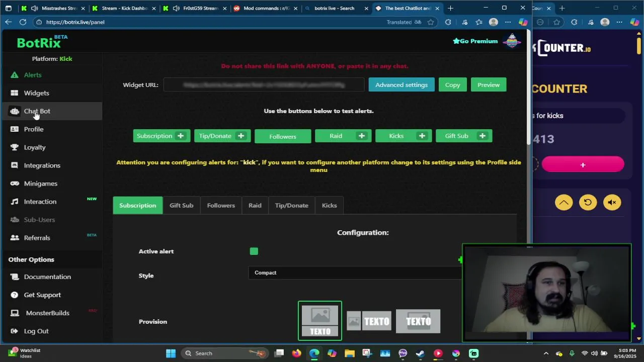
Task: Open Steam from the taskbar
Action: click(x=420, y=353)
